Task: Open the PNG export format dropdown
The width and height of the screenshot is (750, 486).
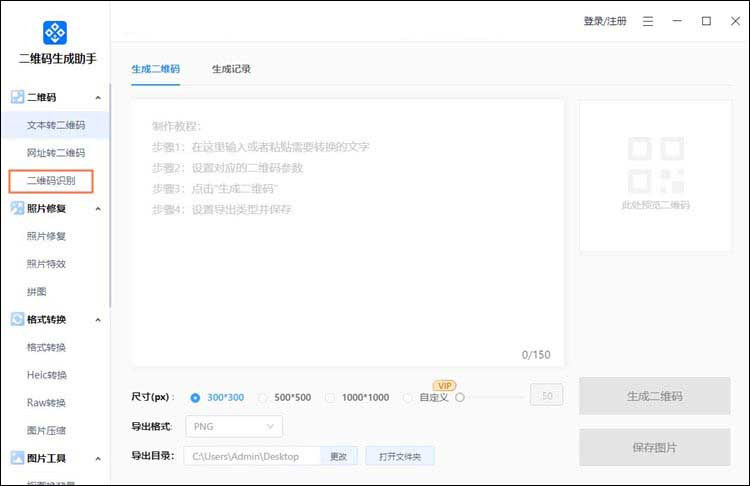Action: coord(234,426)
